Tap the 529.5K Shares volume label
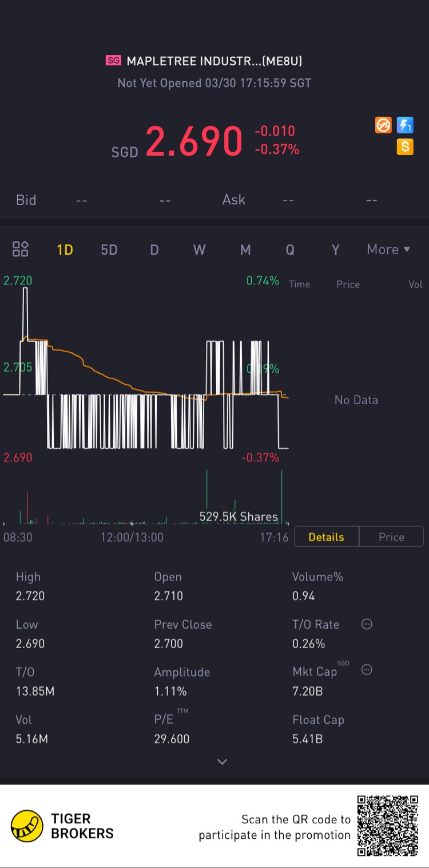This screenshot has width=429, height=868. click(x=239, y=516)
